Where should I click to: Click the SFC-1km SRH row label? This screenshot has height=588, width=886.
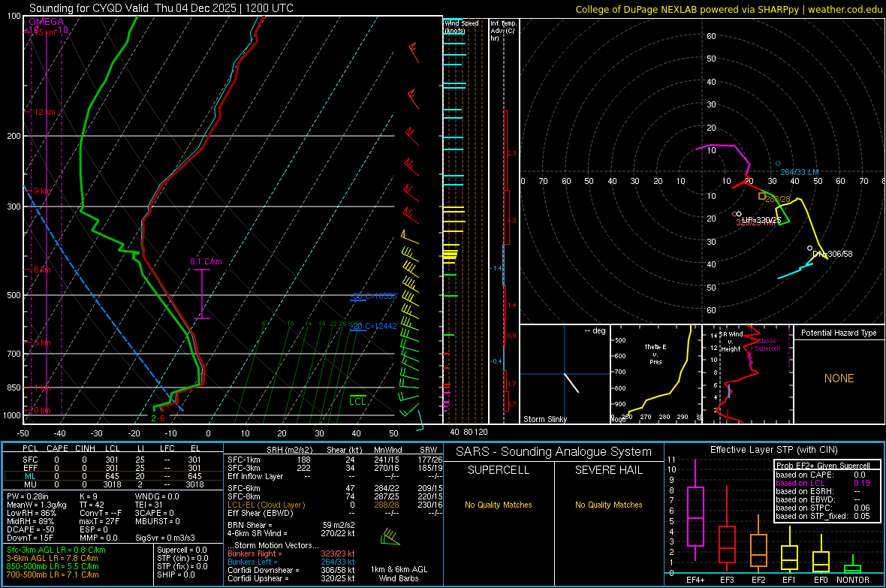click(244, 460)
